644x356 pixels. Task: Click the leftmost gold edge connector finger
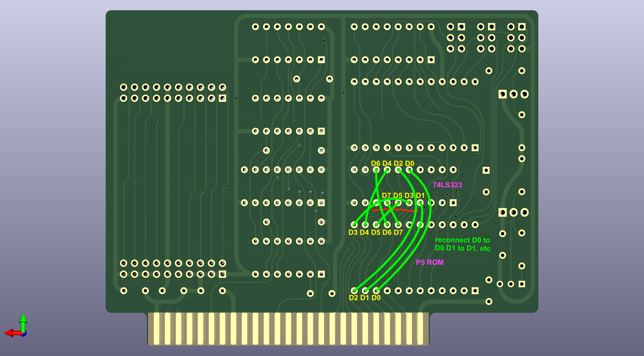[157, 328]
